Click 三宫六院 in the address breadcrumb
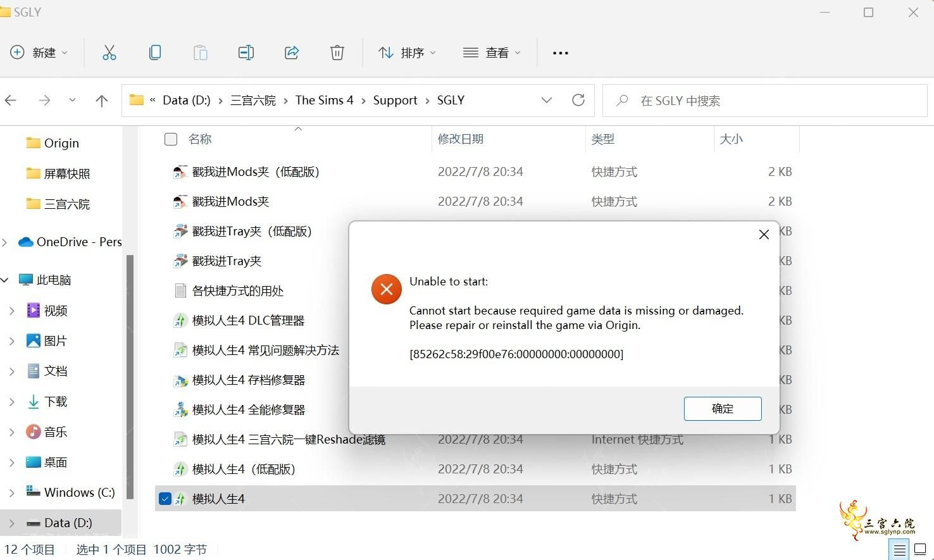This screenshot has height=560, width=934. tap(253, 100)
